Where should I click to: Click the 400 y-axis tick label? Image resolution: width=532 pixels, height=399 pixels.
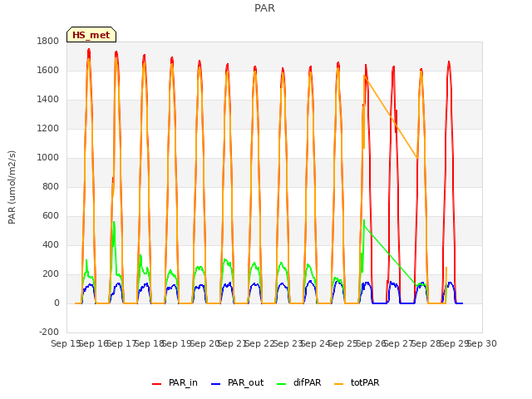[x=51, y=245]
